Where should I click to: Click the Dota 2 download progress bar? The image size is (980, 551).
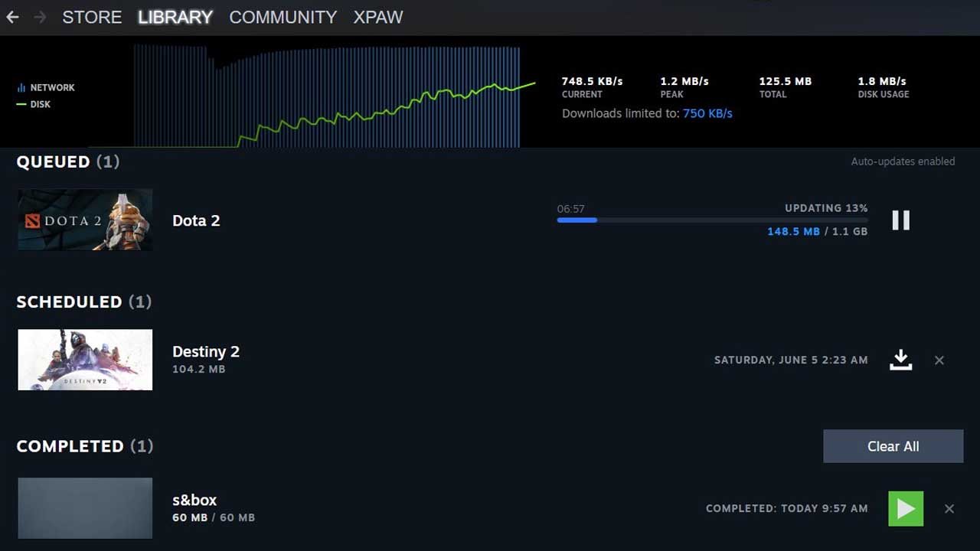point(712,220)
